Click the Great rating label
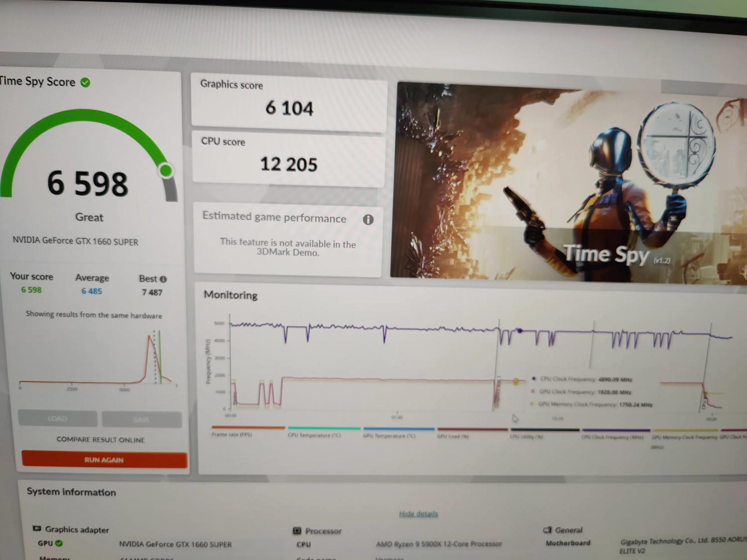 89,217
